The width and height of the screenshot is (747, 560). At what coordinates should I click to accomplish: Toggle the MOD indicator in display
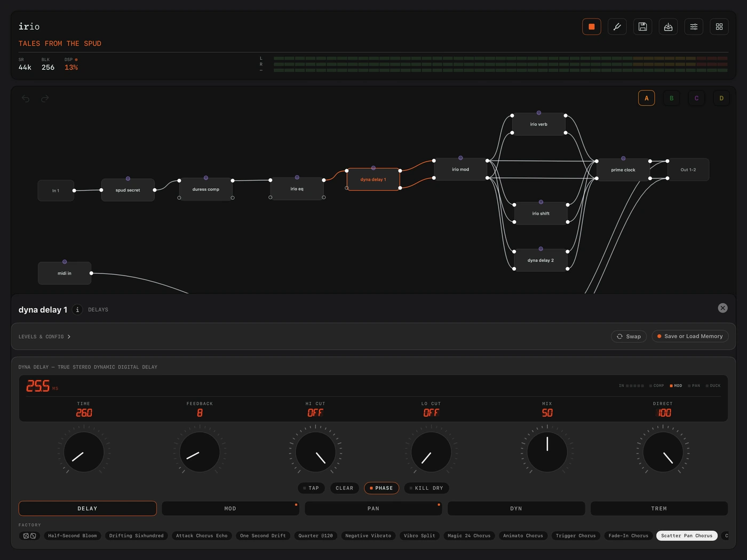(676, 386)
